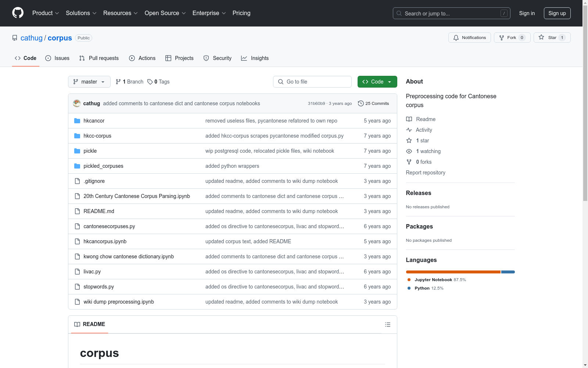The width and height of the screenshot is (588, 368).
Task: Click the star icon beside 1 star
Action: point(409,141)
